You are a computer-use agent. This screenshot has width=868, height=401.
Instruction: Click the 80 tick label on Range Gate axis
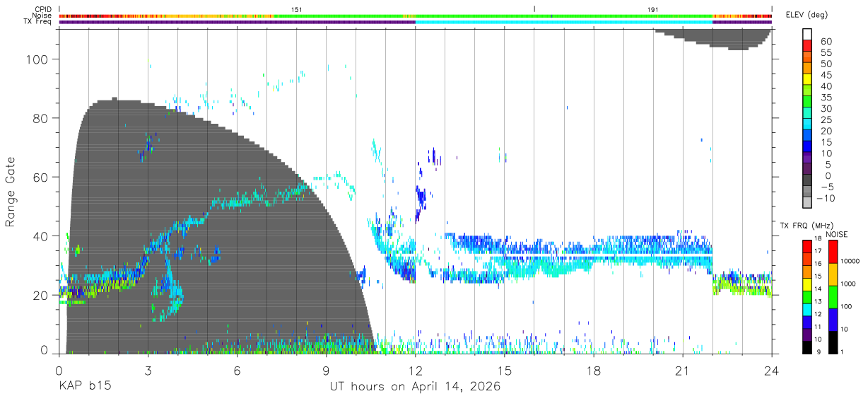(42, 119)
